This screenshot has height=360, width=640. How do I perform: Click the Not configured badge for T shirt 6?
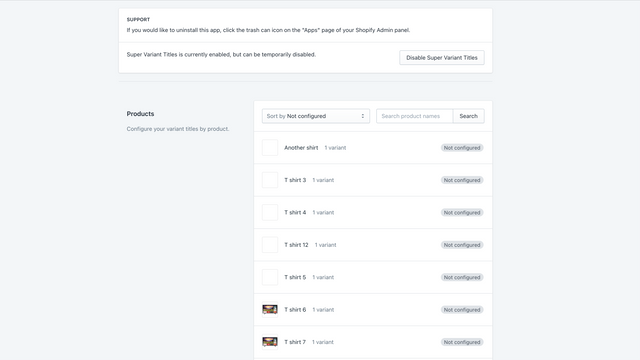[x=462, y=310]
